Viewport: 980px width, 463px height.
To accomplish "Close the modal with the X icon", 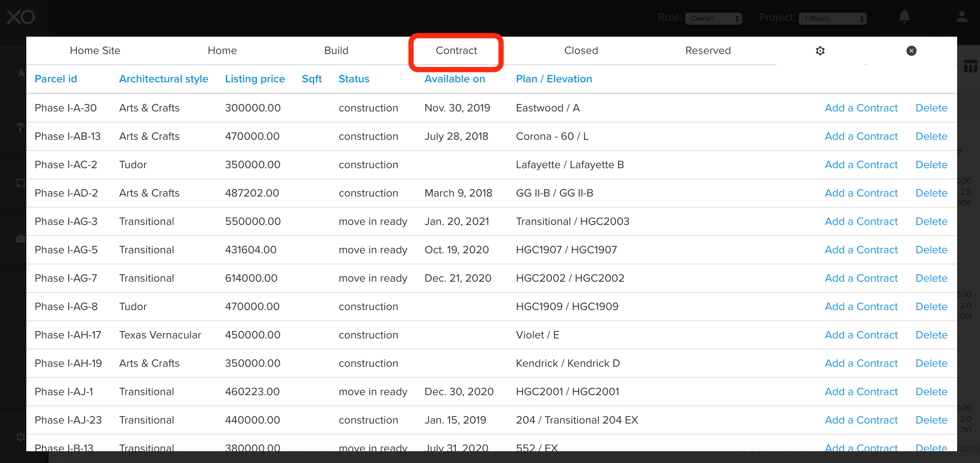I will (911, 51).
